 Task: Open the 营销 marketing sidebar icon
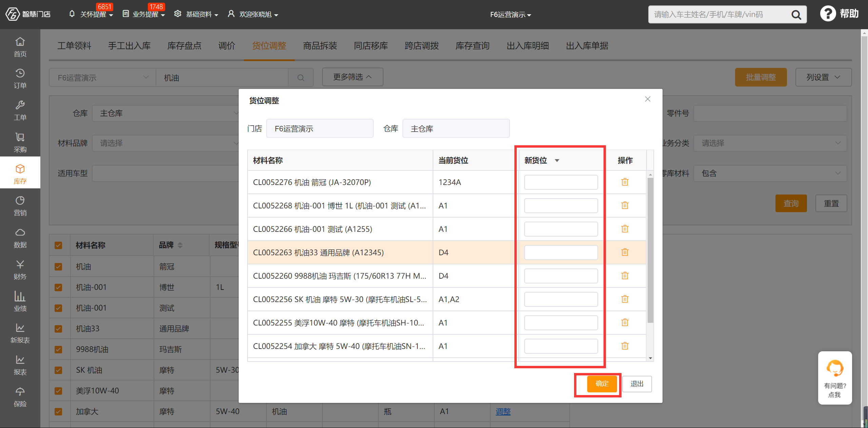20,206
